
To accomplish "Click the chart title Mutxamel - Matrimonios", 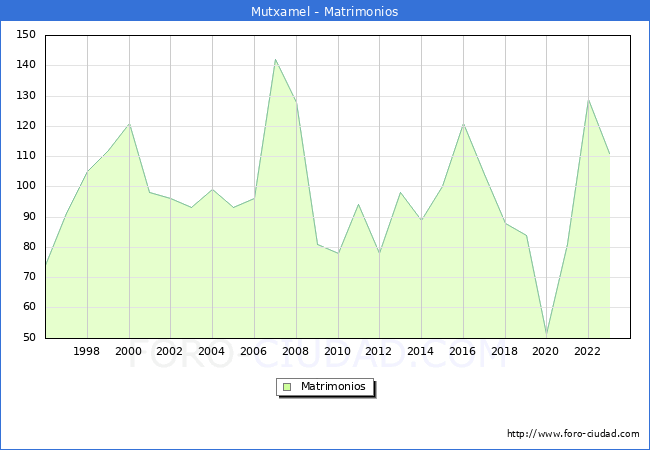I will tap(325, 11).
